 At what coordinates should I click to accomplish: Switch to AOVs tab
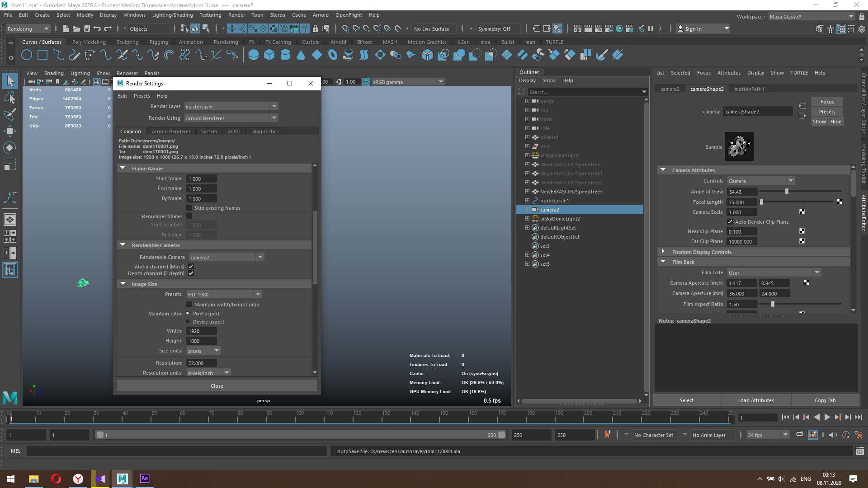tap(234, 131)
